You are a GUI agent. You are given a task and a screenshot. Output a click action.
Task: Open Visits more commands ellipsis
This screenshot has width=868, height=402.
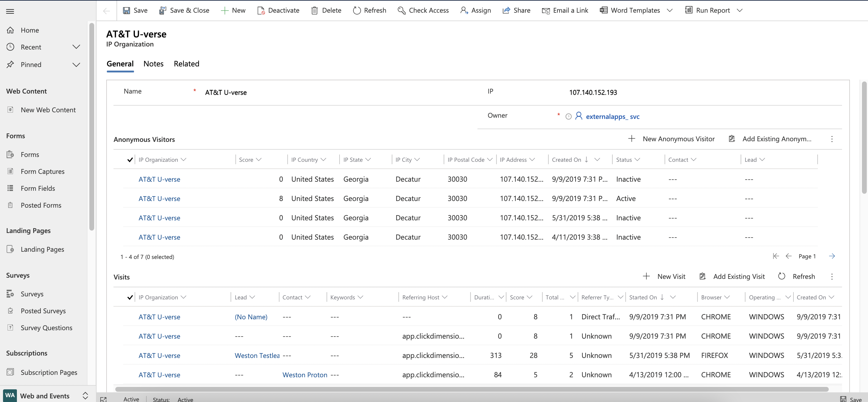point(831,276)
